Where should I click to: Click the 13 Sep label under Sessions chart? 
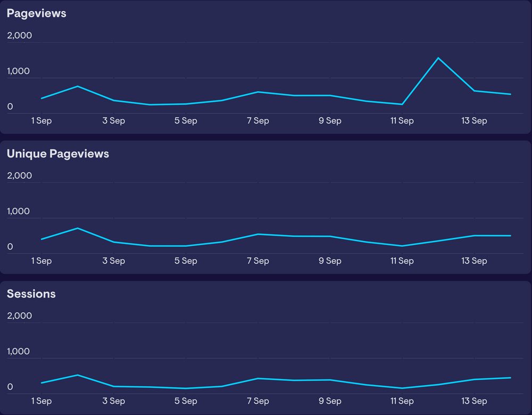coord(474,401)
